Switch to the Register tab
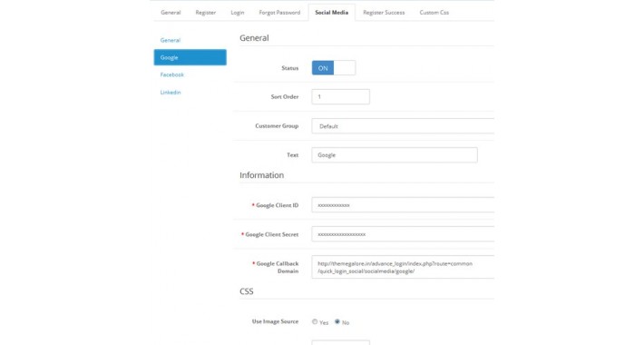Viewport: 644px width, 345px height. coord(205,13)
